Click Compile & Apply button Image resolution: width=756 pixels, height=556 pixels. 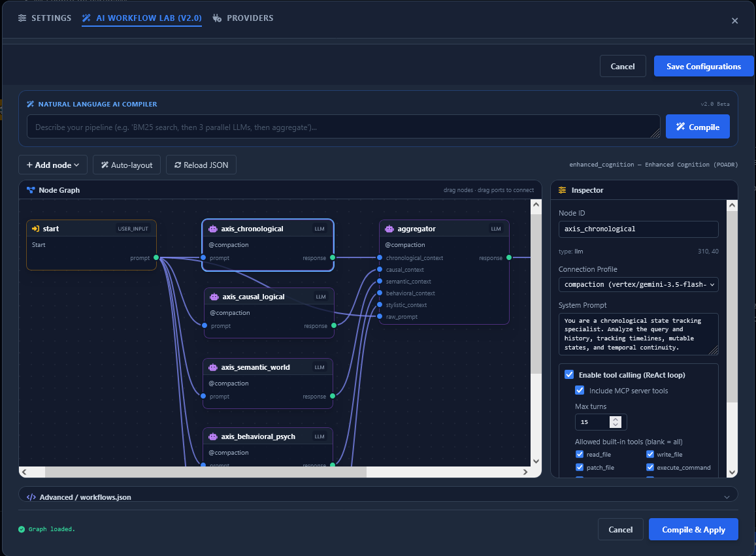tap(693, 529)
